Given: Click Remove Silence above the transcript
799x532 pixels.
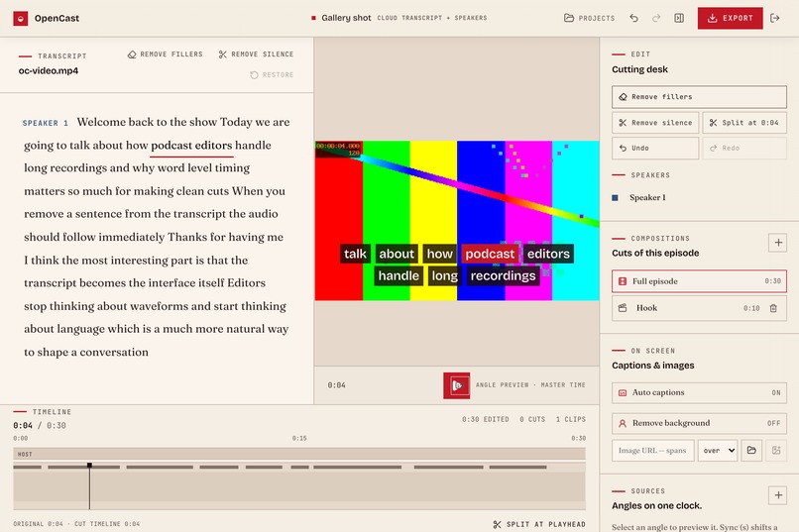Looking at the screenshot, I should point(256,53).
